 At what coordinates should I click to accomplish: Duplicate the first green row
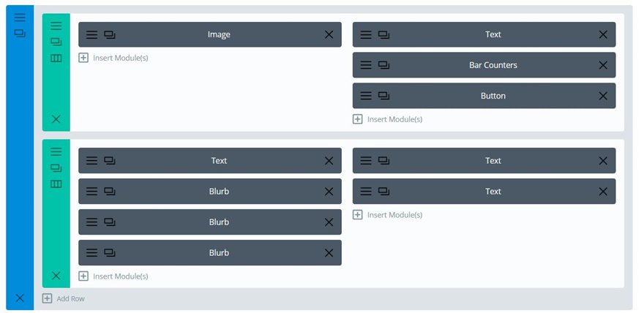click(56, 42)
